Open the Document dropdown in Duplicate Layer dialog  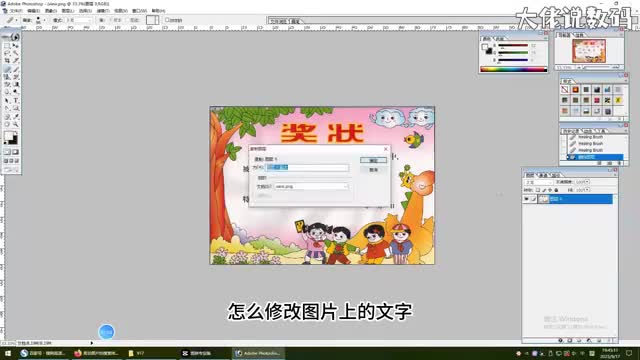coord(311,186)
